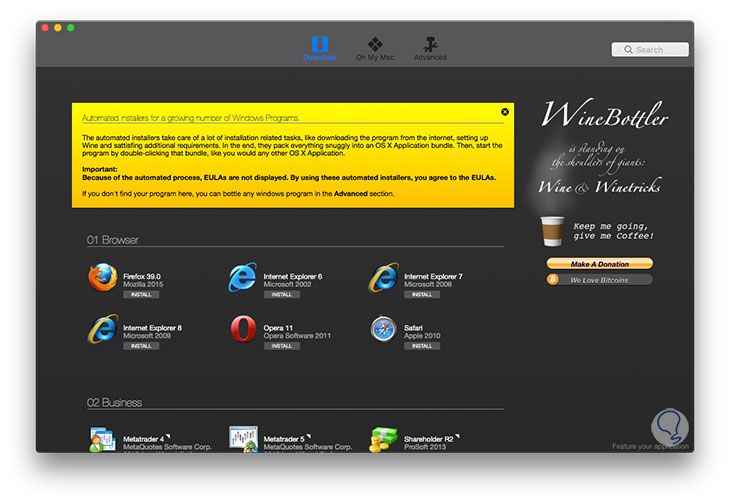Click the 02 Business section heading
The height and width of the screenshot is (504, 730).
114,403
